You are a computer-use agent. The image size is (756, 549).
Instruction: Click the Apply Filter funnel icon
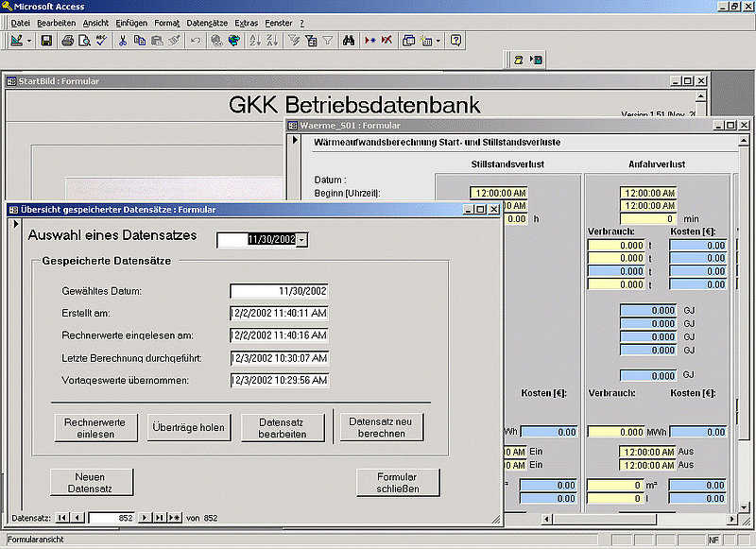328,41
